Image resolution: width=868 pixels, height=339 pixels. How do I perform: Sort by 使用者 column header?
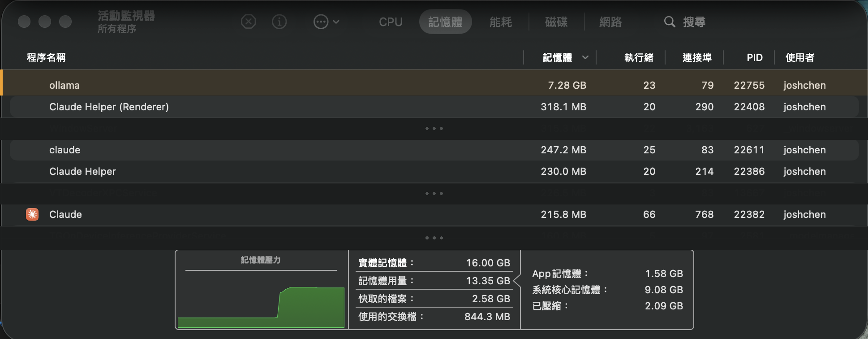point(800,57)
